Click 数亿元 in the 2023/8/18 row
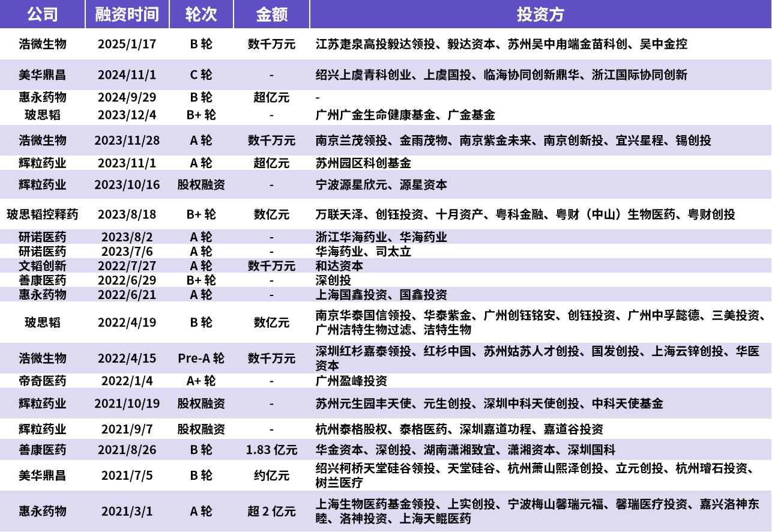The width and height of the screenshot is (772, 532). click(x=271, y=214)
